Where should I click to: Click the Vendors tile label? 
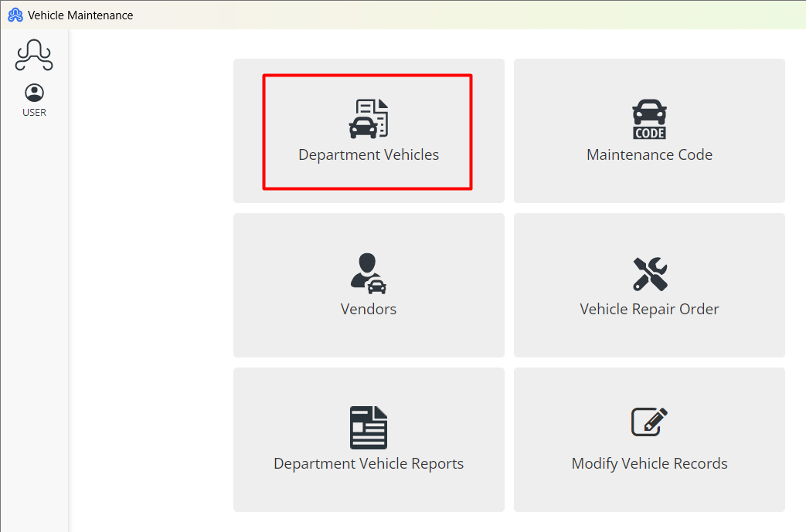point(369,309)
